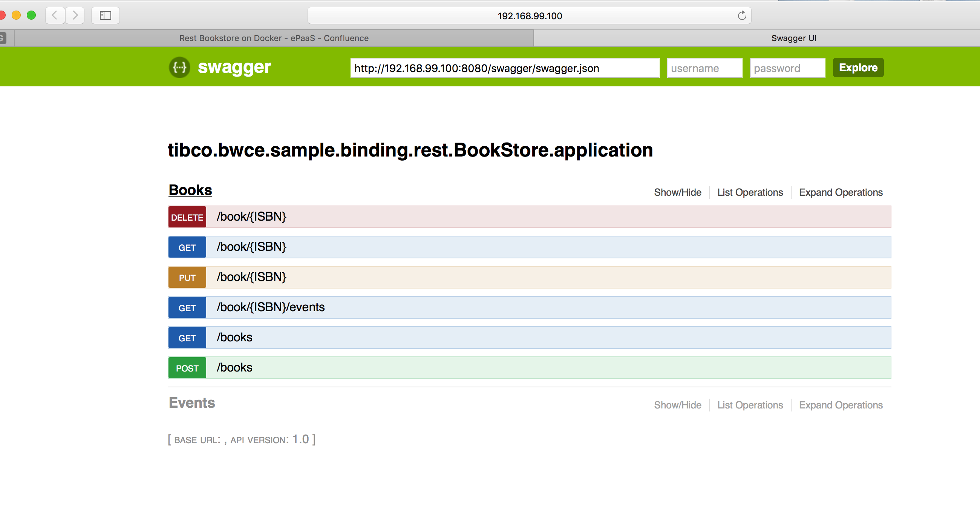980x525 pixels.
Task: Click the swagger logo icon
Action: tap(179, 68)
